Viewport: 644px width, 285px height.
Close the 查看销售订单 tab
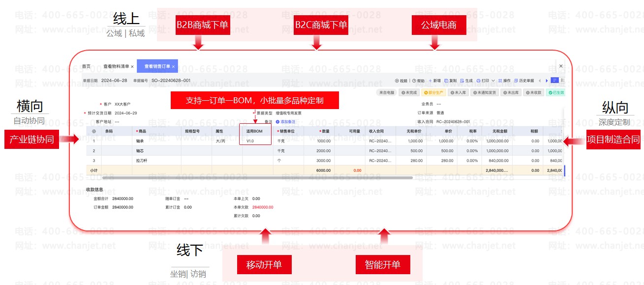coord(174,66)
